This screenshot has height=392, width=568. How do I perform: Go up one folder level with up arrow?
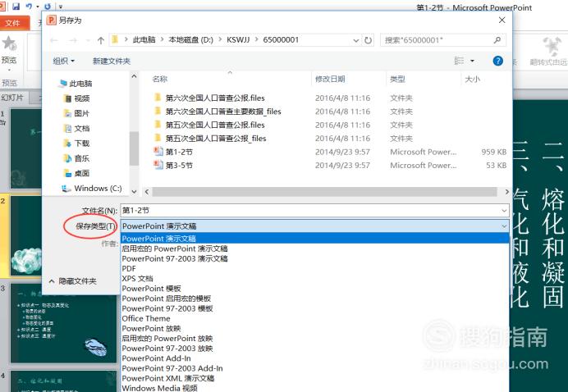[x=101, y=40]
